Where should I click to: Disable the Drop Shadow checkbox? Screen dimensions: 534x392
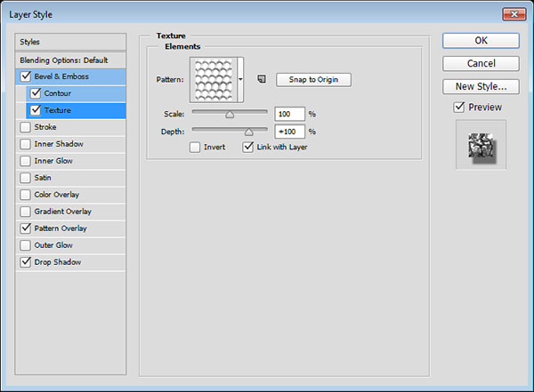pos(25,262)
